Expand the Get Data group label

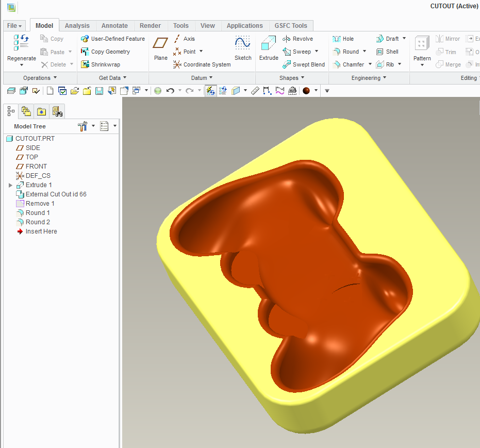point(112,78)
